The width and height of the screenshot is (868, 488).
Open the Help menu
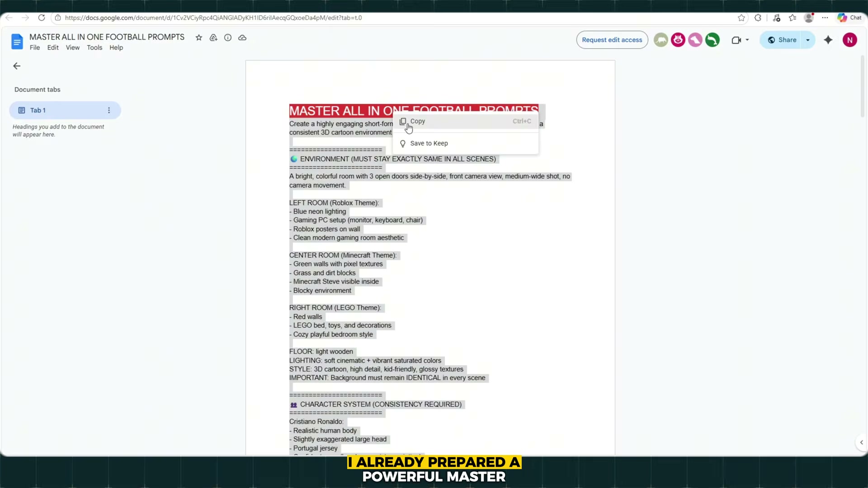coord(116,47)
